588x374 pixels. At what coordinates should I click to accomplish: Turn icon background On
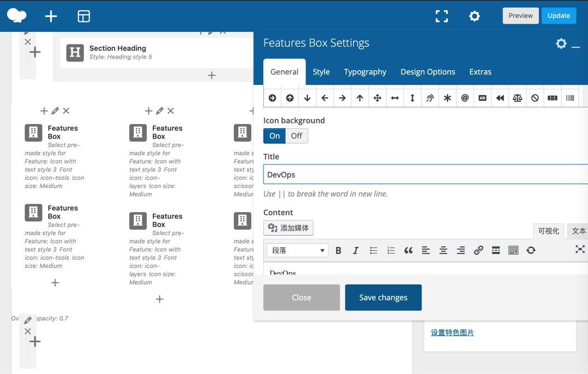274,136
